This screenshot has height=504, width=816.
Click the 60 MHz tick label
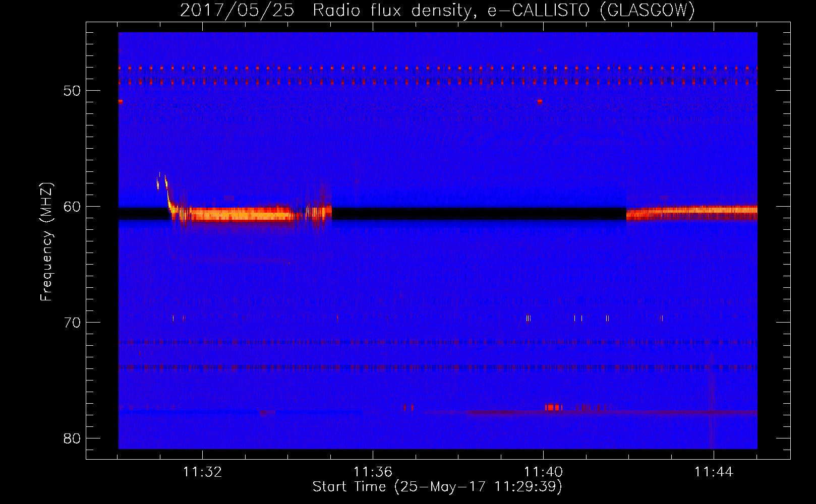click(72, 207)
